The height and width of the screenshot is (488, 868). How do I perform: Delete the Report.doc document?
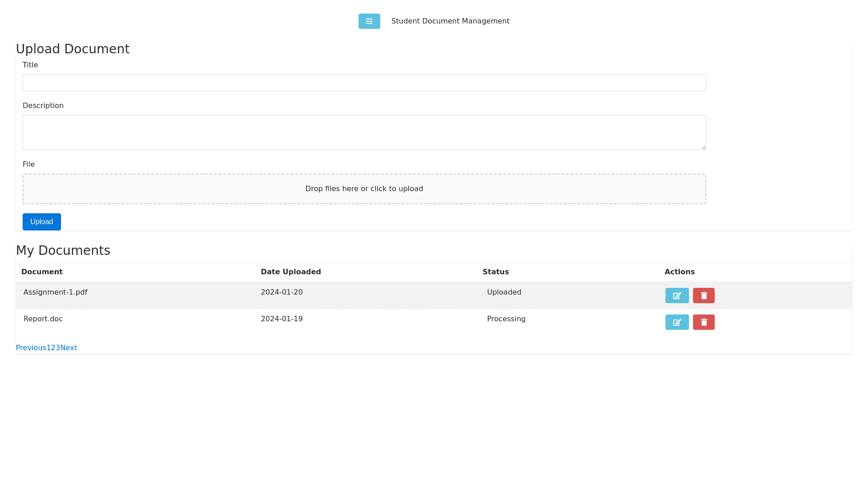pos(703,322)
